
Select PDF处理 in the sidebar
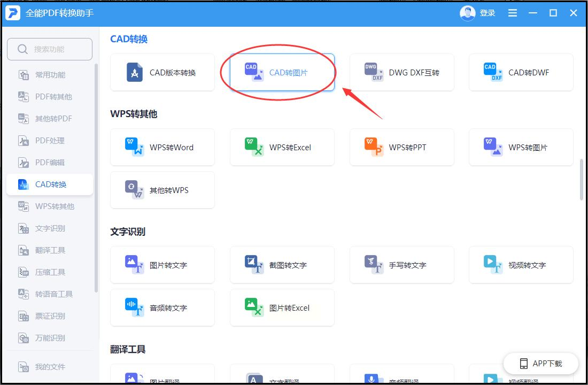pyautogui.click(x=50, y=141)
